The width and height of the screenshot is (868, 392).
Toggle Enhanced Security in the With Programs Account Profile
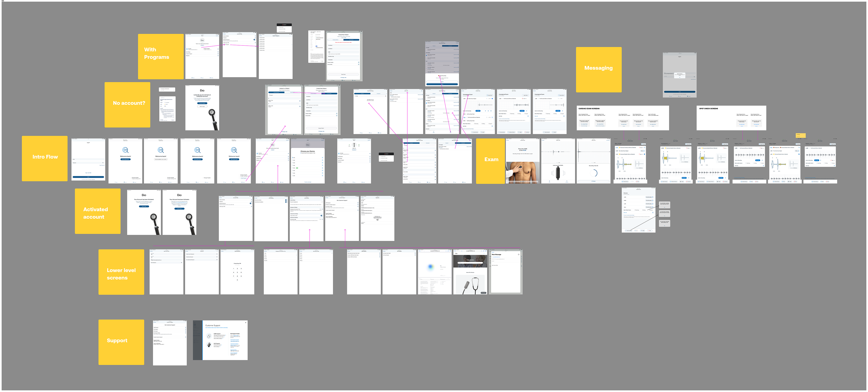click(x=254, y=39)
